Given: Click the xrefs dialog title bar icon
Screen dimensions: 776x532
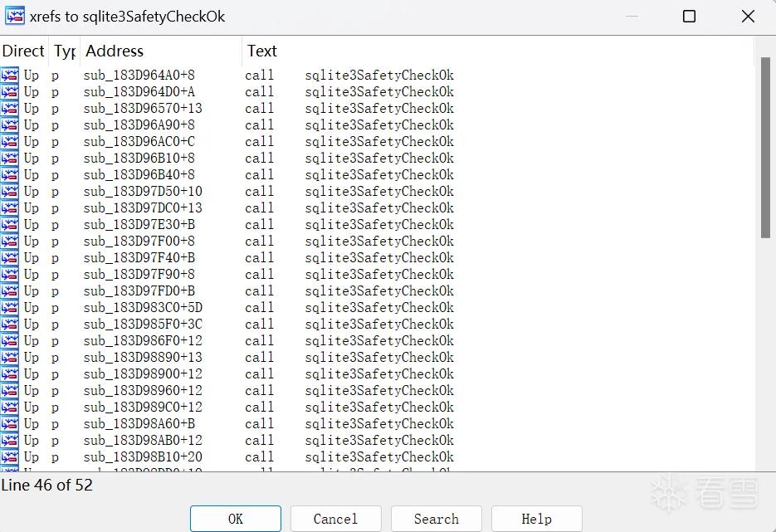Looking at the screenshot, I should pos(15,16).
